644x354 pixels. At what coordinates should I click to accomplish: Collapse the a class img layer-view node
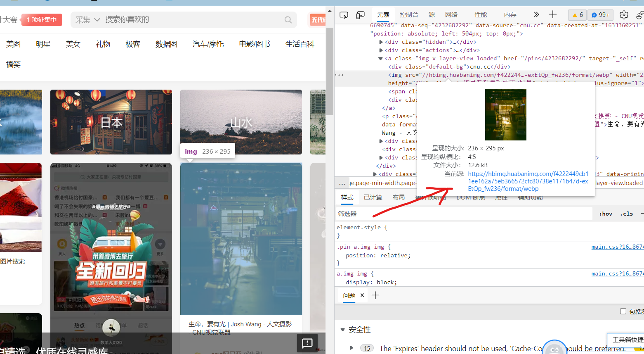tap(380, 58)
